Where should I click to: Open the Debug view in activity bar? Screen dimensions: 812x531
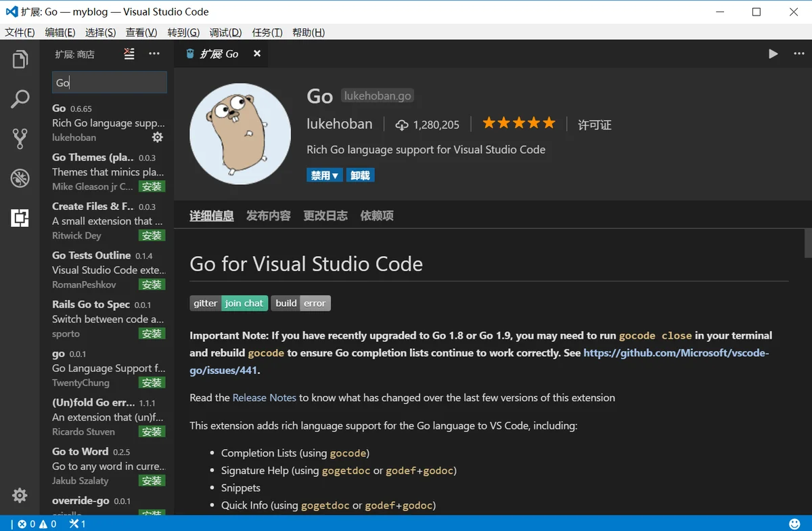point(20,178)
